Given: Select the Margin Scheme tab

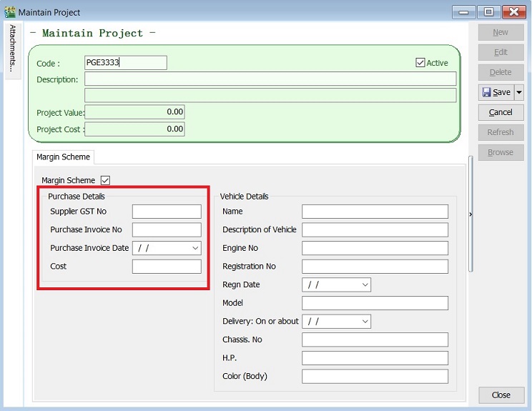Looking at the screenshot, I should coord(63,157).
